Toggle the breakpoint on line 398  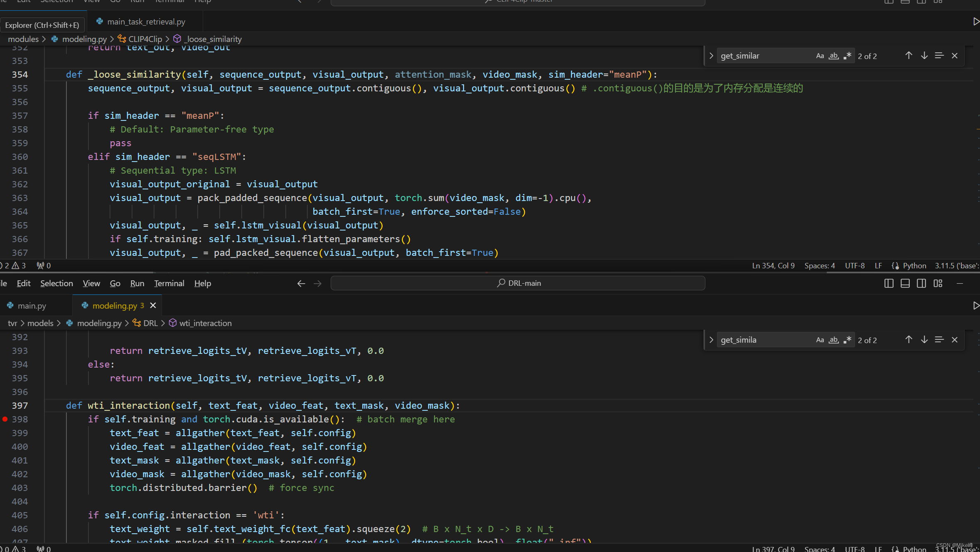point(5,419)
